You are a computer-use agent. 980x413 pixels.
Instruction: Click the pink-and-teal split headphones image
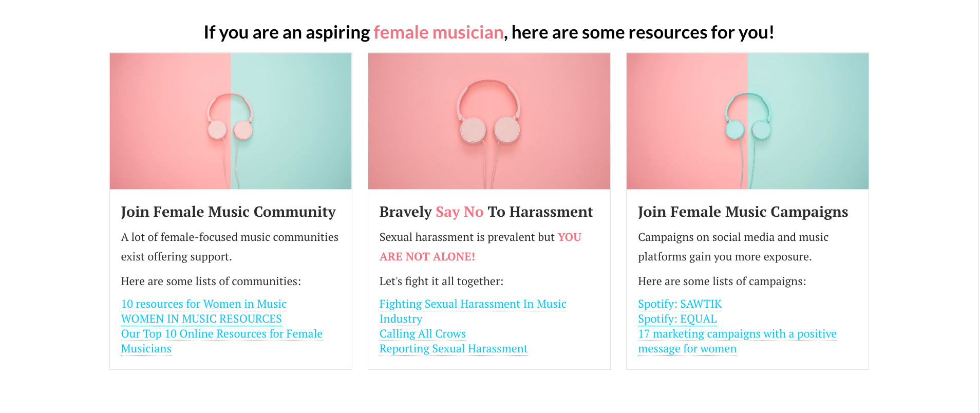pos(231,121)
